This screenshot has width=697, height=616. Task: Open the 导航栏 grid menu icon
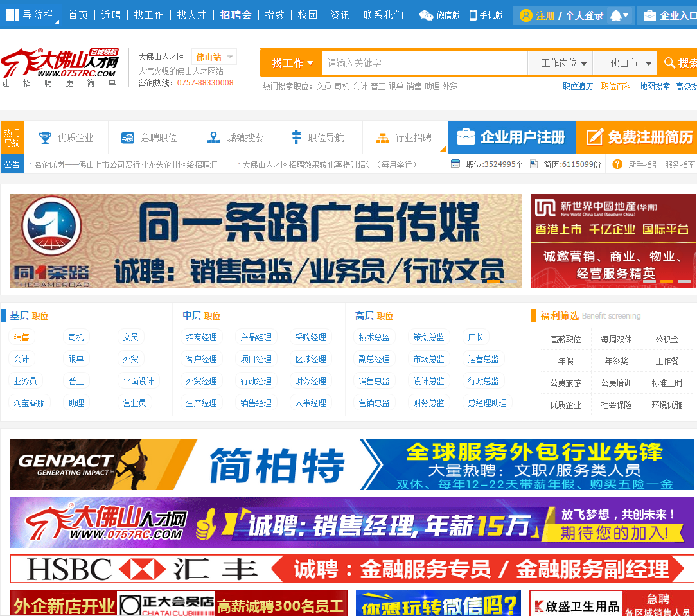(x=12, y=15)
